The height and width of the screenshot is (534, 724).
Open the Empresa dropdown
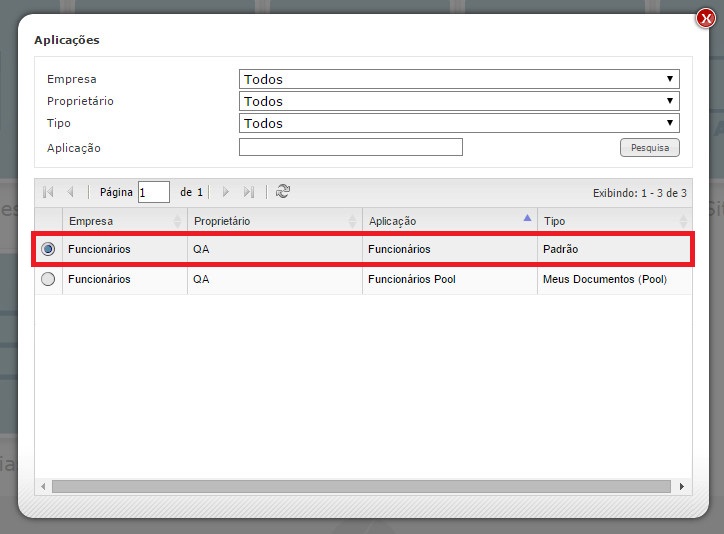pyautogui.click(x=459, y=79)
